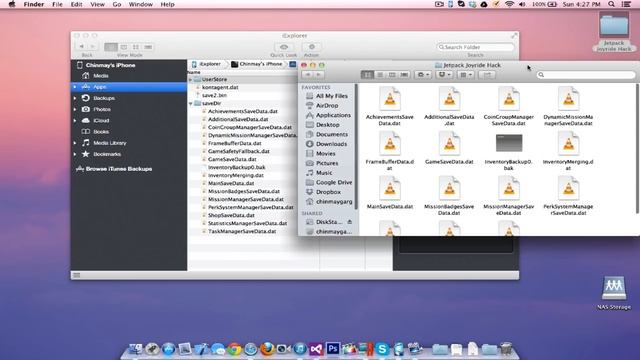Expand the iCloud sidebar entry
The height and width of the screenshot is (360, 640).
[x=75, y=121]
